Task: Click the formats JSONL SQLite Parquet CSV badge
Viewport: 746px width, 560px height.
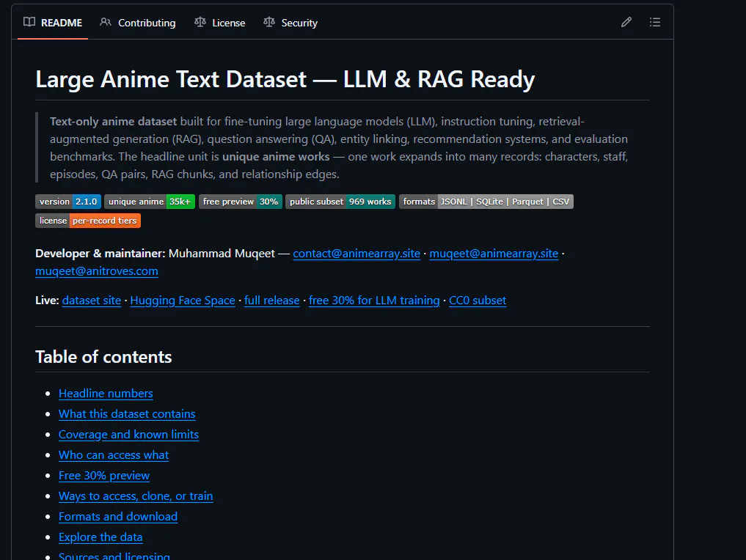Action: 486,202
